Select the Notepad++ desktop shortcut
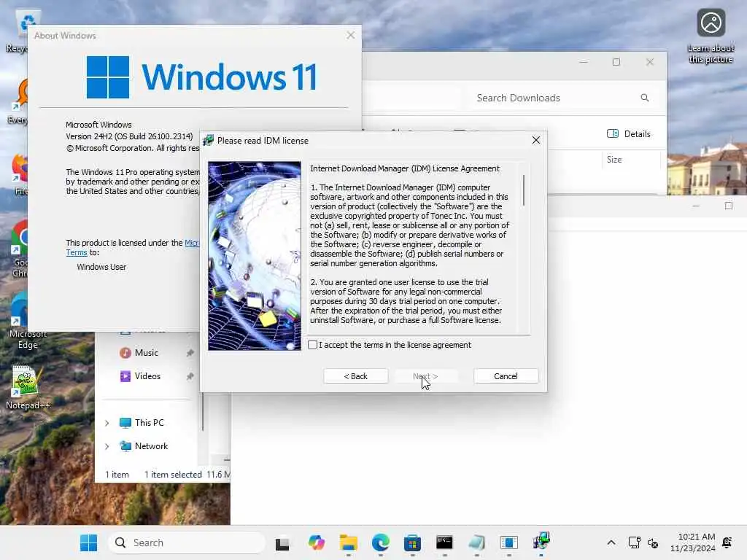 (28, 388)
